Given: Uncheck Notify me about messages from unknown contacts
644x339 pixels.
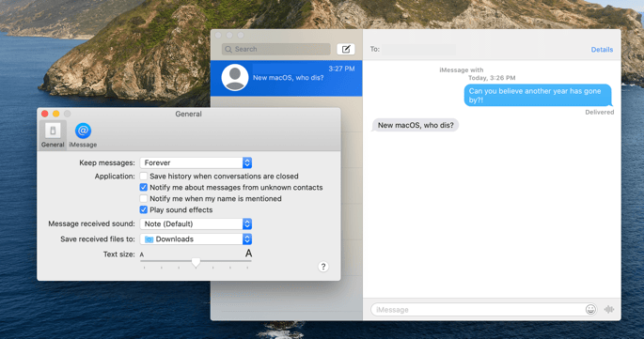Looking at the screenshot, I should (143, 187).
